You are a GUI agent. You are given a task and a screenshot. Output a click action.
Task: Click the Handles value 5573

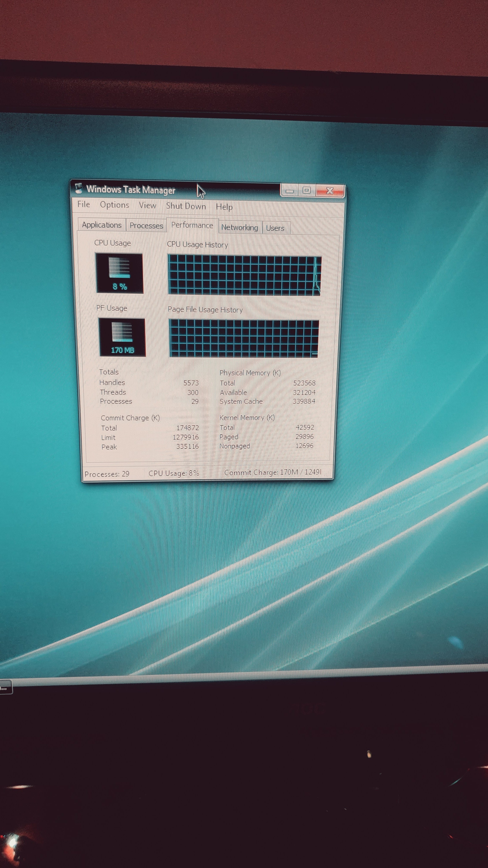pyautogui.click(x=191, y=383)
